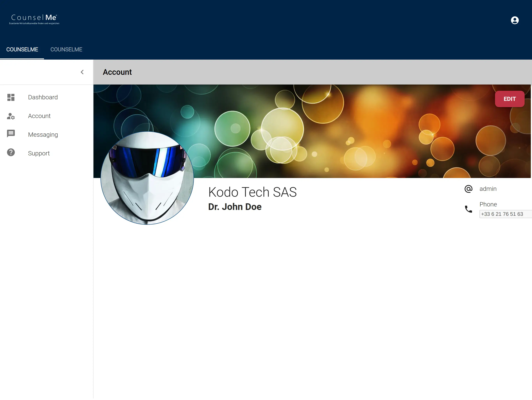The image size is (532, 400).
Task: Open Dashboard from the sidebar
Action: [x=46, y=97]
